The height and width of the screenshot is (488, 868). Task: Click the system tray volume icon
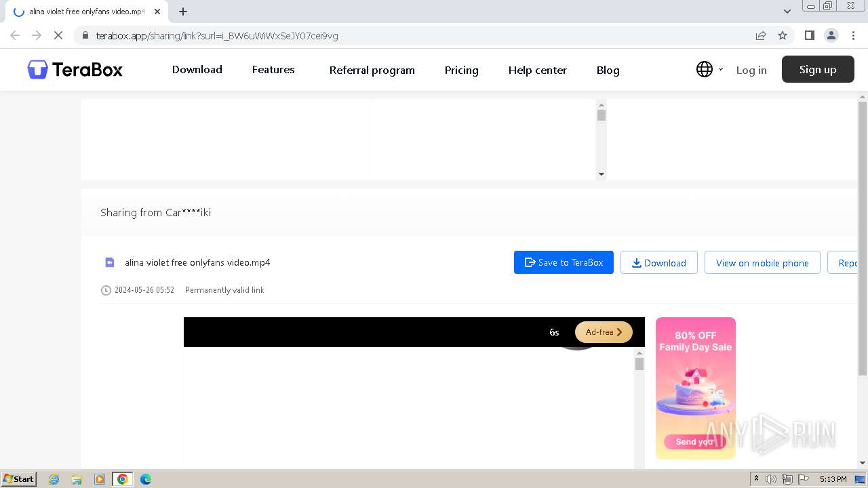coord(771,479)
